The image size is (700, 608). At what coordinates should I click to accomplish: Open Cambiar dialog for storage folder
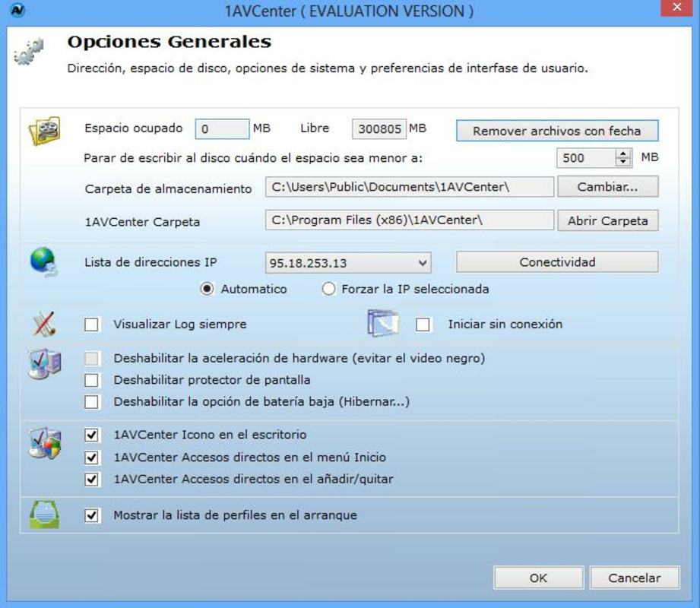pos(607,187)
